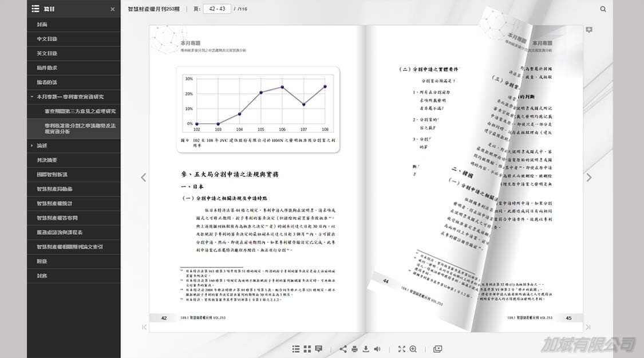
Task: Click the share icon
Action: pyautogui.click(x=343, y=349)
